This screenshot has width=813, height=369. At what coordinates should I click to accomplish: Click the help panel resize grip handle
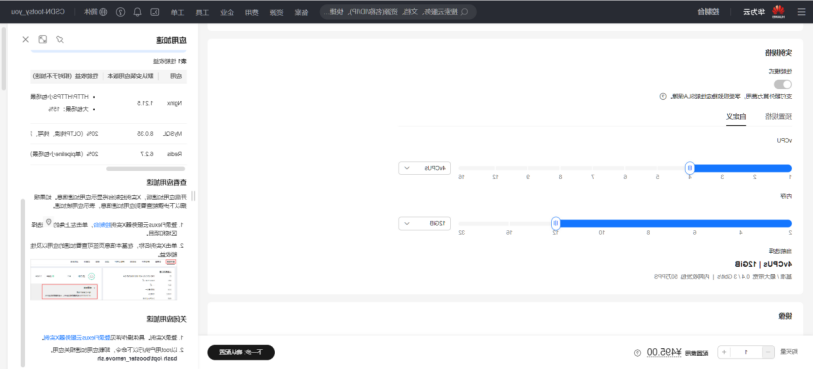pos(194,196)
